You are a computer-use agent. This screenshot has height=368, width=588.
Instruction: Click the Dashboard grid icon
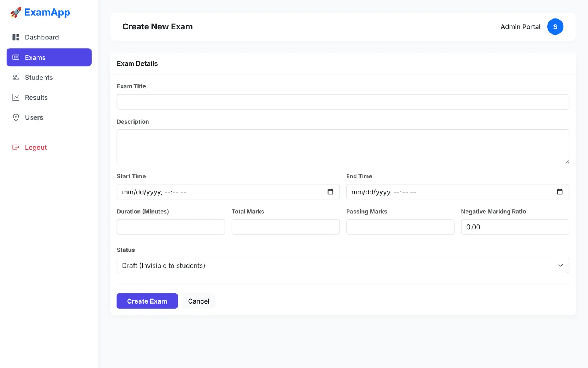click(16, 37)
